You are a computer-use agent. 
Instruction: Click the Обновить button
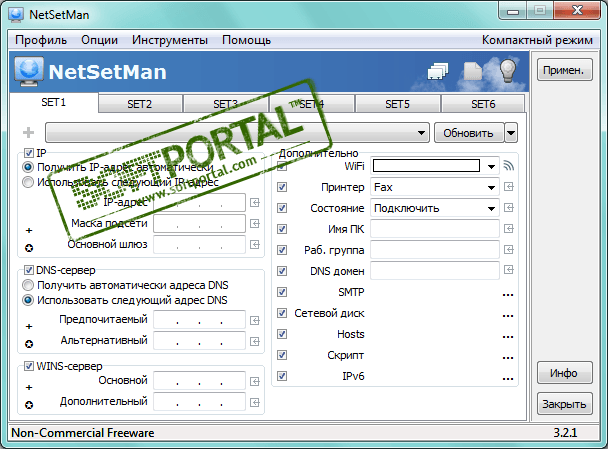coord(469,133)
